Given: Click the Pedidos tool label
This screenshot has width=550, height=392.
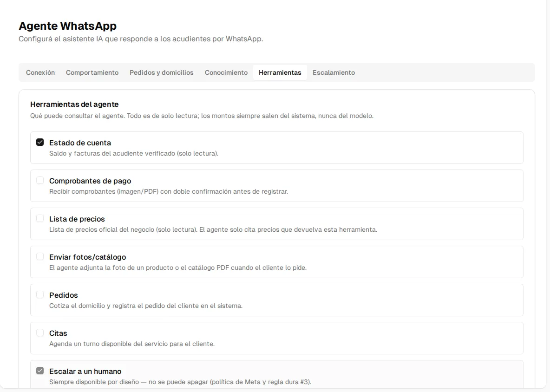Looking at the screenshot, I should pyautogui.click(x=64, y=295).
